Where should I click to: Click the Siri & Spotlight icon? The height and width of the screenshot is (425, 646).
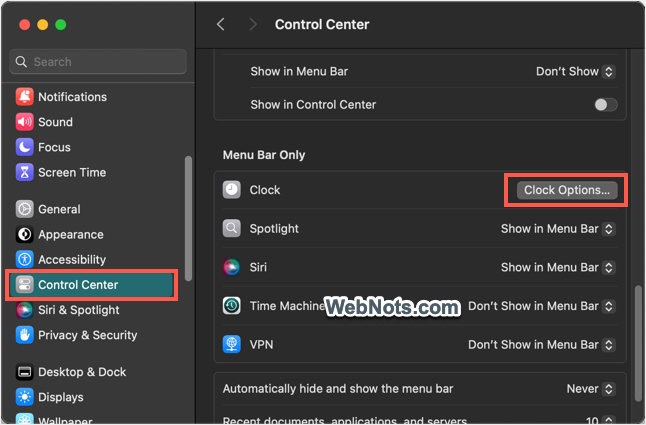click(25, 310)
